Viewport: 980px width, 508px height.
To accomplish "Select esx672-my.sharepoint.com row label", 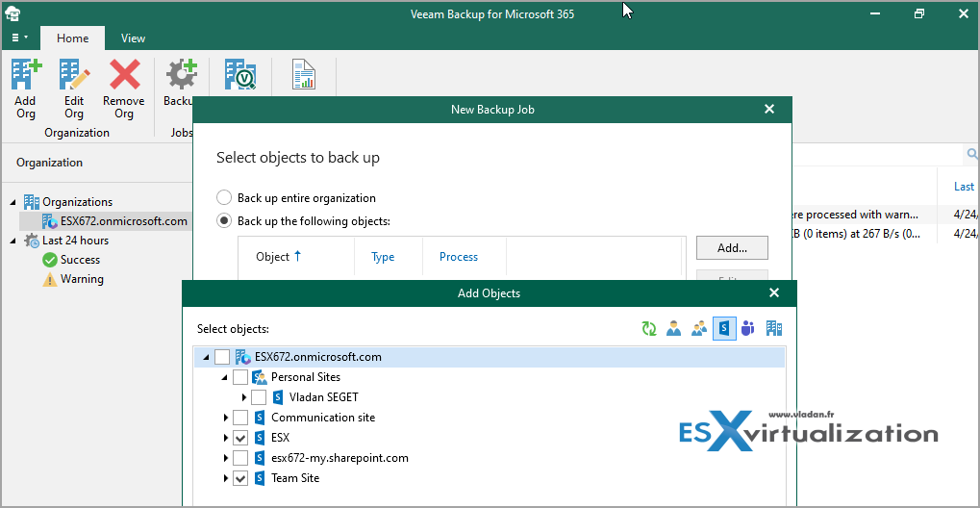I will pyautogui.click(x=339, y=458).
